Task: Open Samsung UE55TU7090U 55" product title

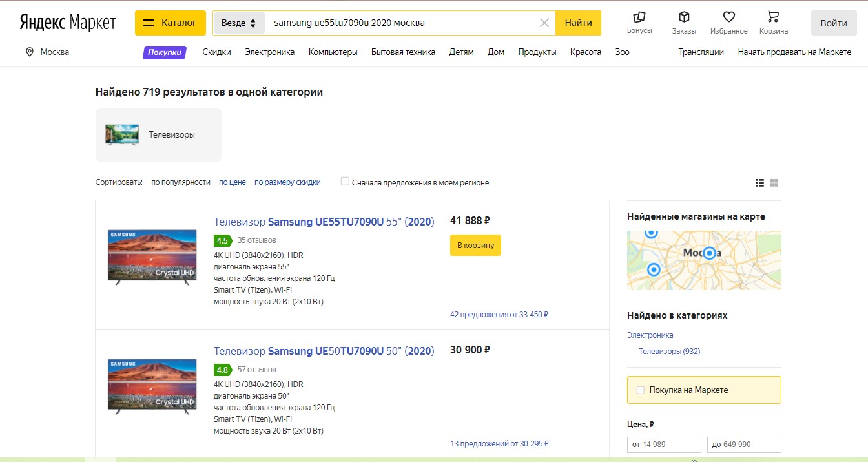Action: click(x=324, y=222)
